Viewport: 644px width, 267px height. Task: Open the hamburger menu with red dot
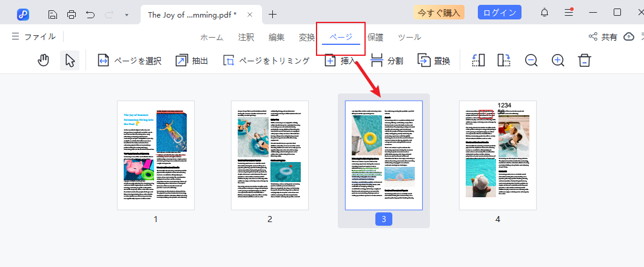(569, 12)
